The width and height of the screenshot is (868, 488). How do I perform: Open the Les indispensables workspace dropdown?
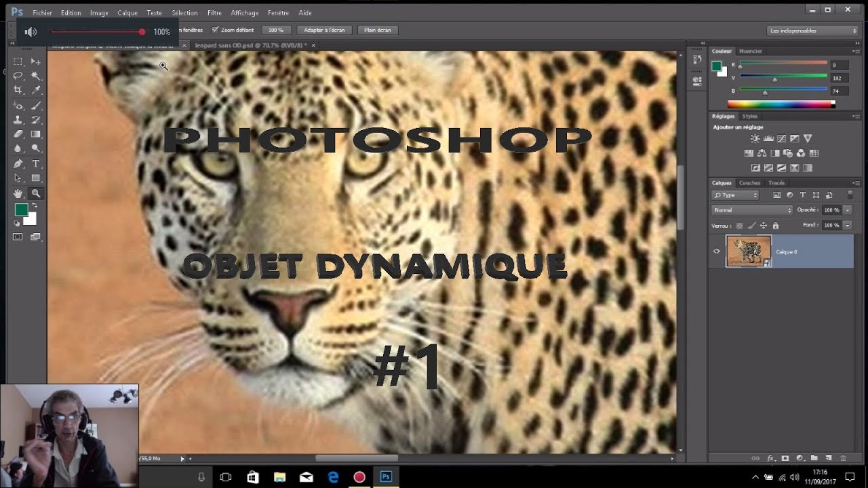pos(812,30)
